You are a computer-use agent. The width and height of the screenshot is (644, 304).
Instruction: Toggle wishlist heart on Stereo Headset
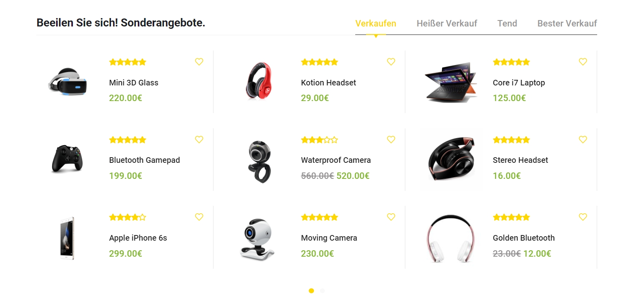click(583, 140)
